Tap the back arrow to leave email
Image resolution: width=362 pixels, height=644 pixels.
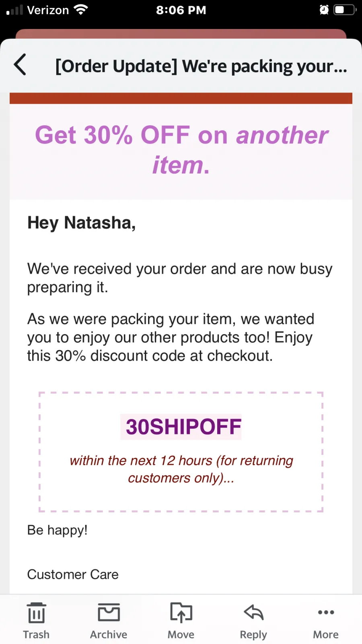click(20, 64)
